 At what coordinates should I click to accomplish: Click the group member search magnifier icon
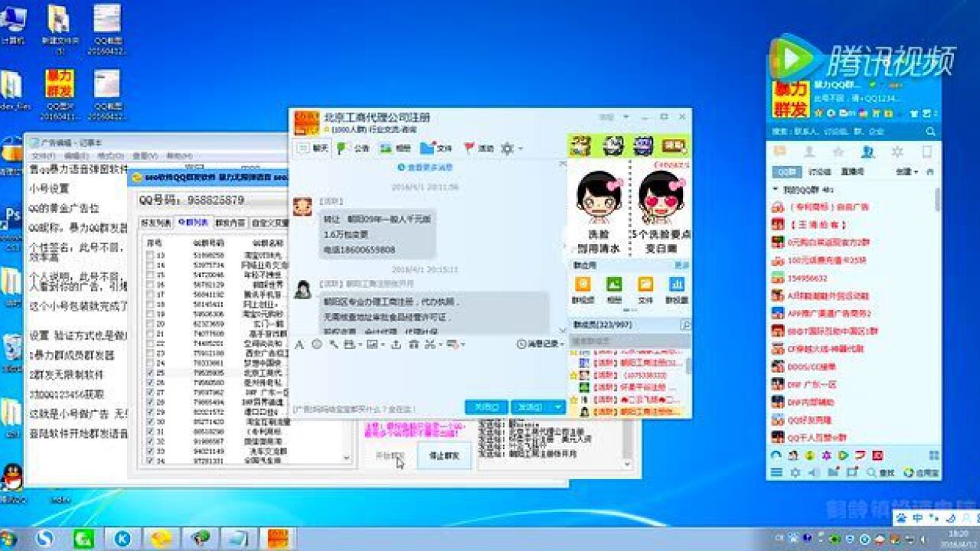point(685,325)
